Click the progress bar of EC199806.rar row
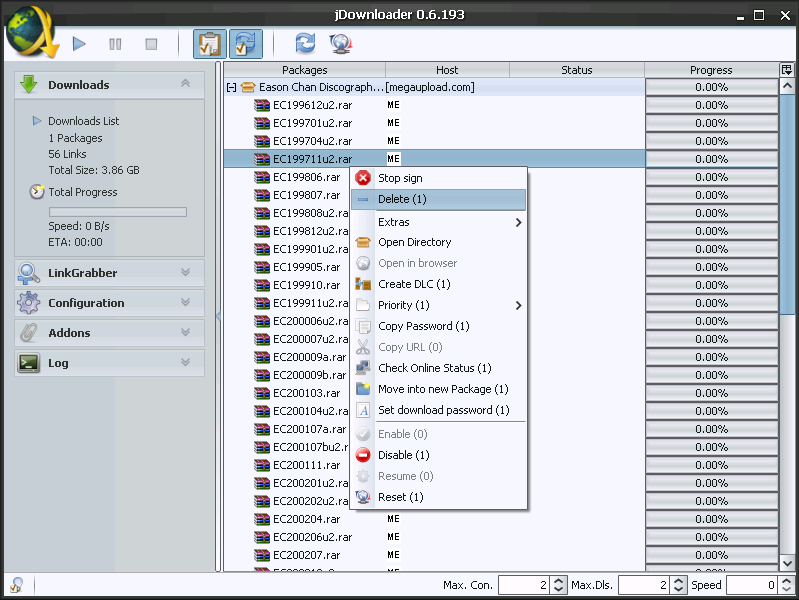The height and width of the screenshot is (600, 799). click(711, 177)
